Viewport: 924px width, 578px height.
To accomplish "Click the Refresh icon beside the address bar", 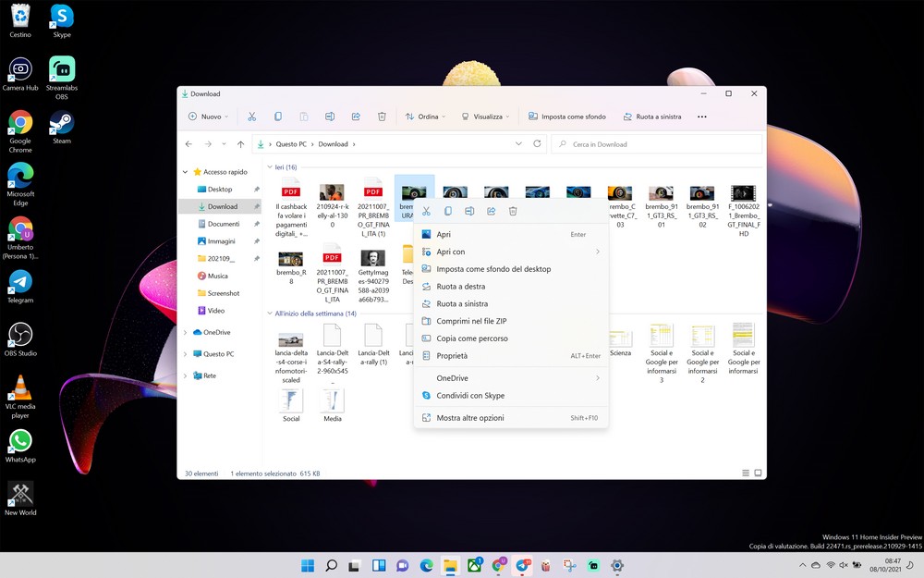I will point(538,144).
